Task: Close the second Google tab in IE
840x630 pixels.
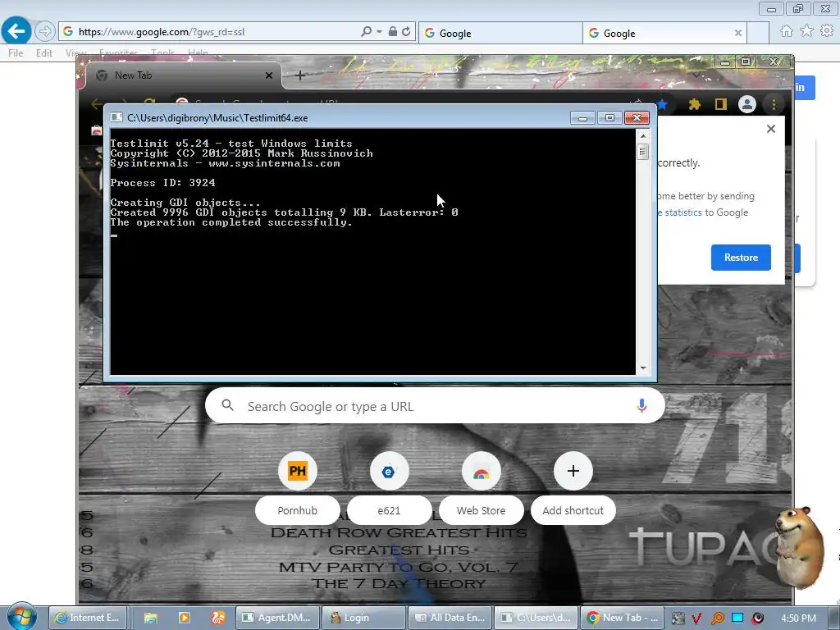Action: click(737, 33)
